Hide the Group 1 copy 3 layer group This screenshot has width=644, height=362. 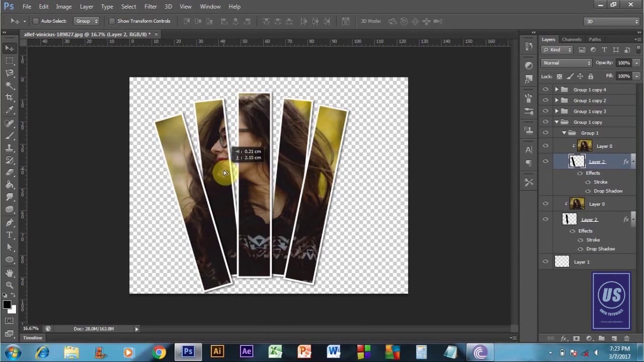[545, 111]
